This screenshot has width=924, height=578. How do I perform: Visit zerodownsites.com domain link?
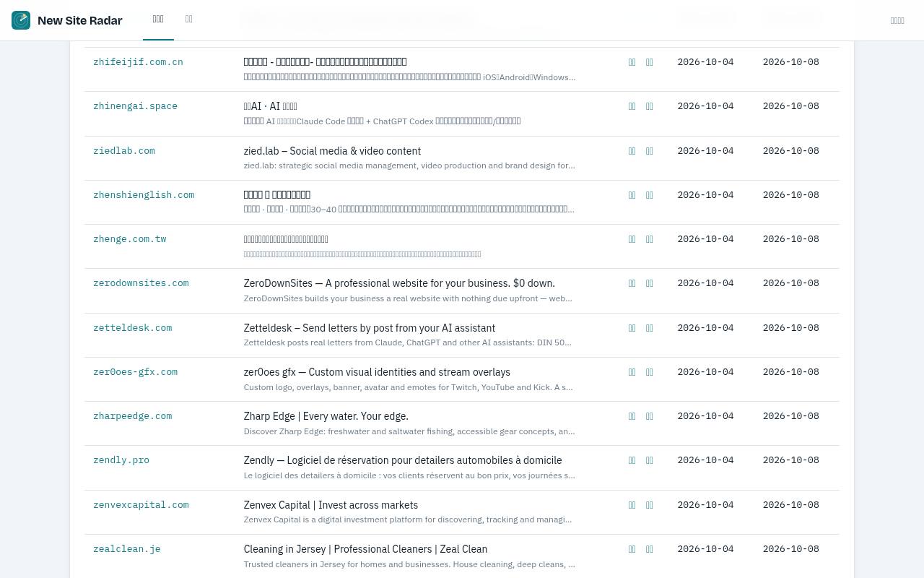tap(141, 283)
